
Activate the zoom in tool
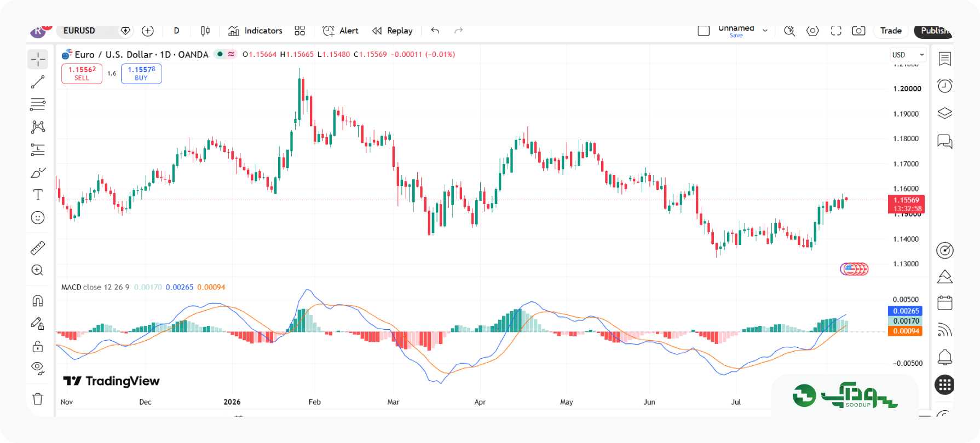38,270
